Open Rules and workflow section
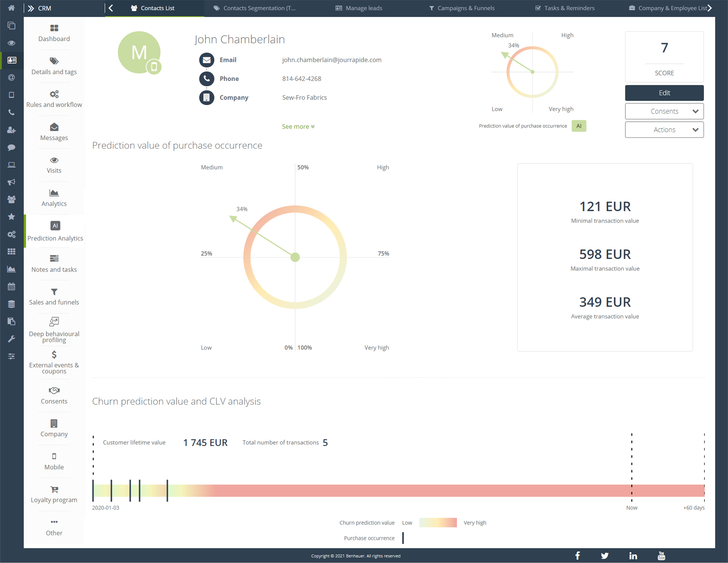This screenshot has height=563, width=728. tap(54, 99)
